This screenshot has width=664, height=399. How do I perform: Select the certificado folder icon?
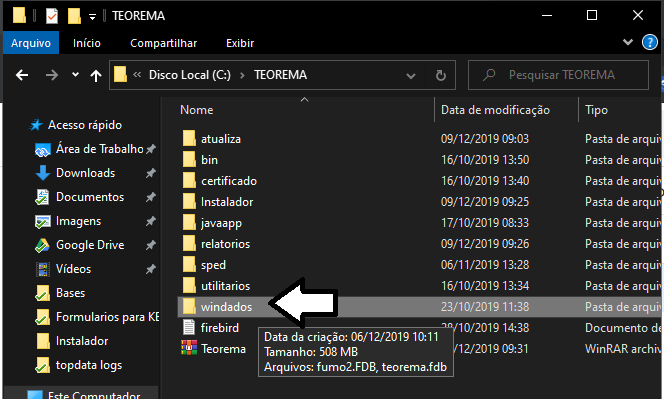coord(189,181)
